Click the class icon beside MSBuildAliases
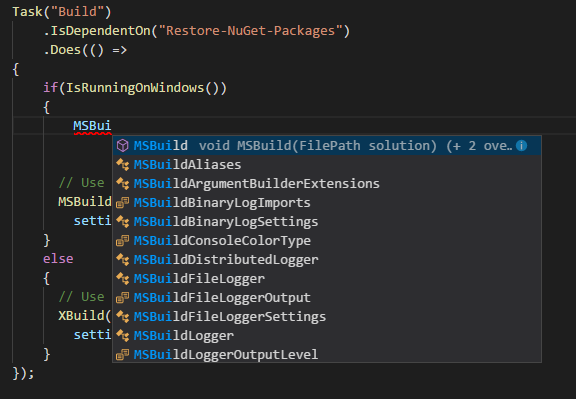This screenshot has height=399, width=576. click(123, 165)
